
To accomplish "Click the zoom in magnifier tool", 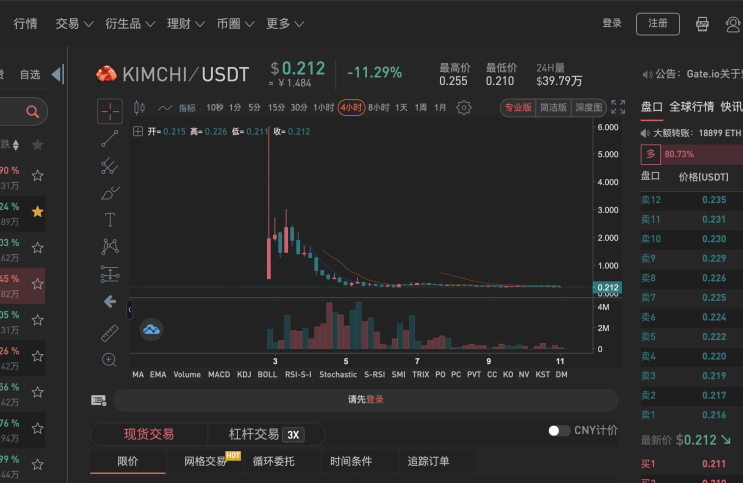I will (109, 360).
